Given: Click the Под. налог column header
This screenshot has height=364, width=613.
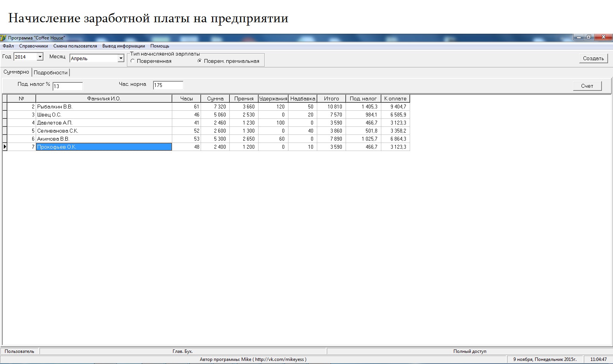Looking at the screenshot, I should [363, 98].
